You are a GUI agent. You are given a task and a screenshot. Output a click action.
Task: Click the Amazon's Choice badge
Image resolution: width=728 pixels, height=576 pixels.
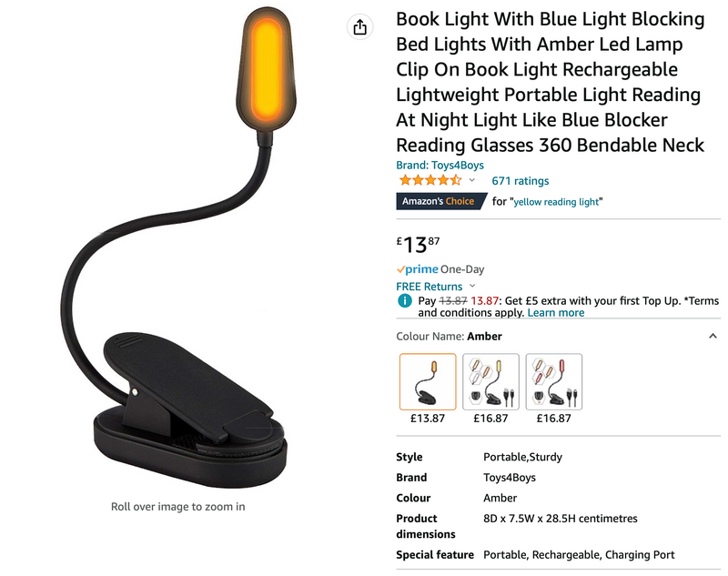(440, 201)
